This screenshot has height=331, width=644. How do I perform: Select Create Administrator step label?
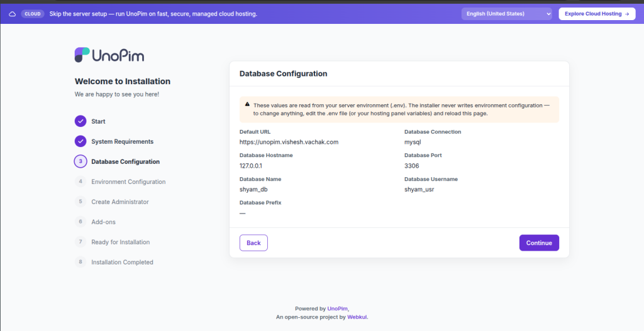click(120, 202)
